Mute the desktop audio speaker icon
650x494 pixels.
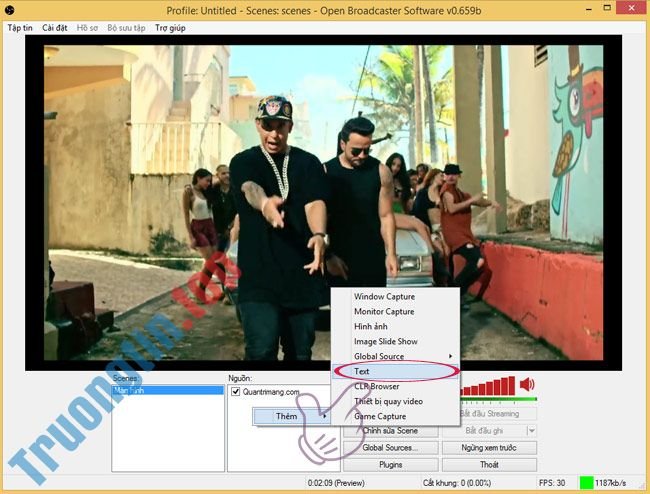tap(527, 385)
